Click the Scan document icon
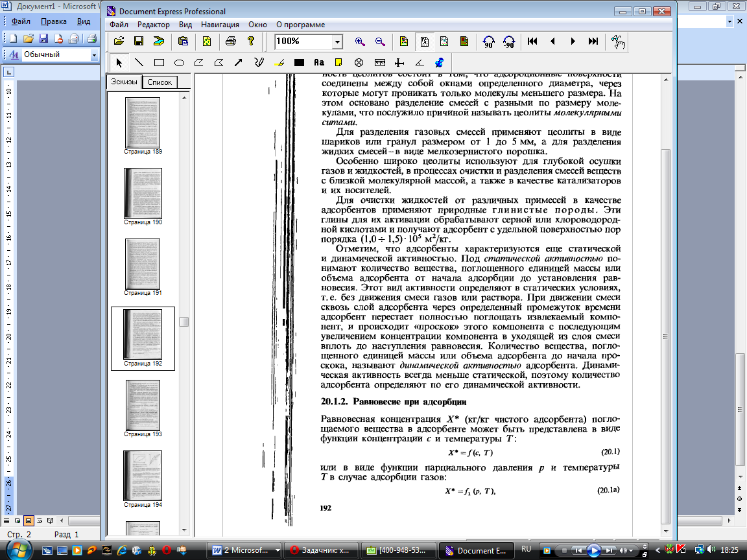Viewport: 747px width, 560px height. [159, 41]
